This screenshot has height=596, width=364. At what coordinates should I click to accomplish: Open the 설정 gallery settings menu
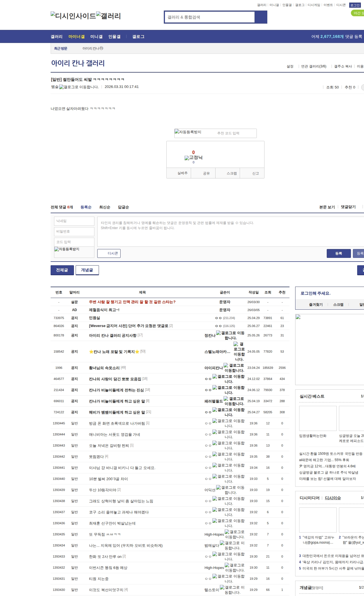point(290,66)
